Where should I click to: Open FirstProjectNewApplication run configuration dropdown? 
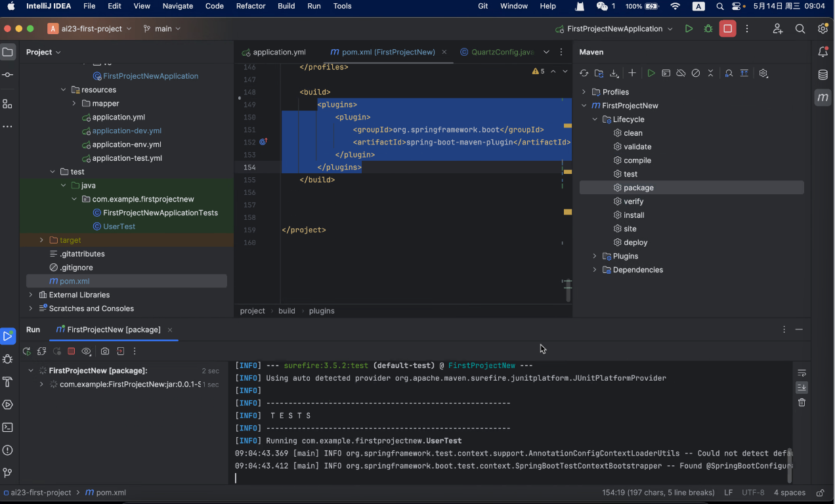[x=614, y=29]
